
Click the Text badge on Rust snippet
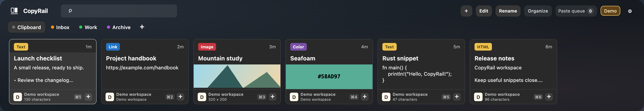coord(390,47)
